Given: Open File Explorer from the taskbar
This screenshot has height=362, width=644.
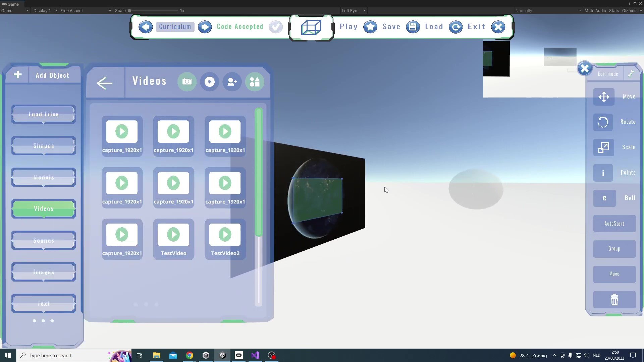Looking at the screenshot, I should point(157,355).
